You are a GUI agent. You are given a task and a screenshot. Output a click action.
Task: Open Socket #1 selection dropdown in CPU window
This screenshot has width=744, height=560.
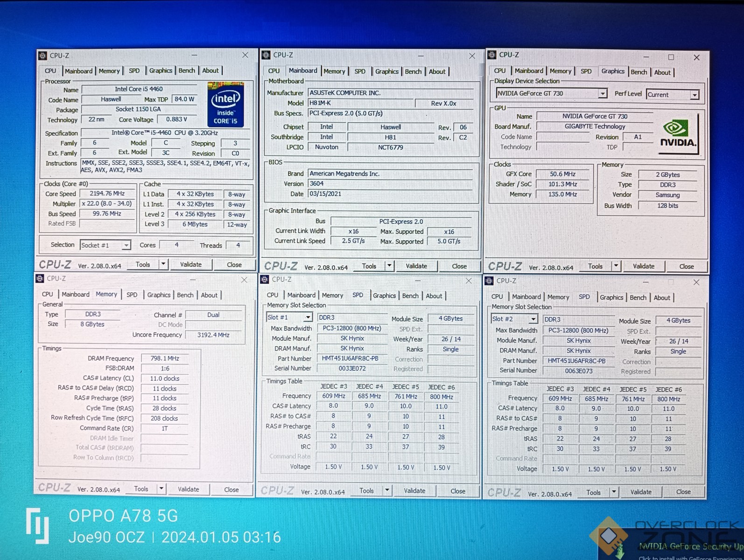coord(105,245)
